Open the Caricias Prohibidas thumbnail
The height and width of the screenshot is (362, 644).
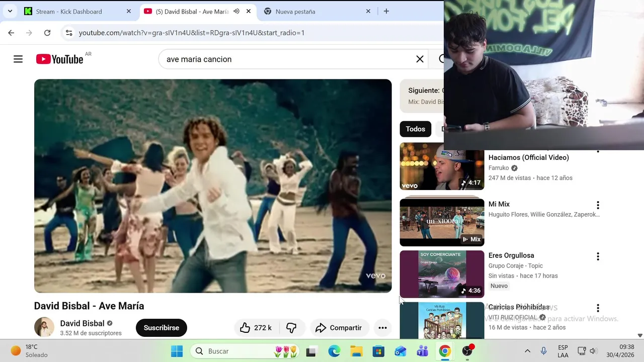point(442,320)
